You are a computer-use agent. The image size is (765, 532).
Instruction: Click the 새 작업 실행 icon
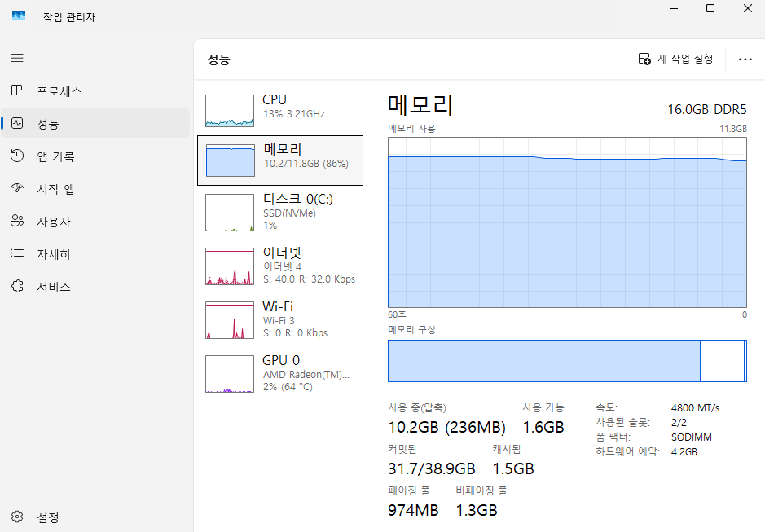[644, 59]
